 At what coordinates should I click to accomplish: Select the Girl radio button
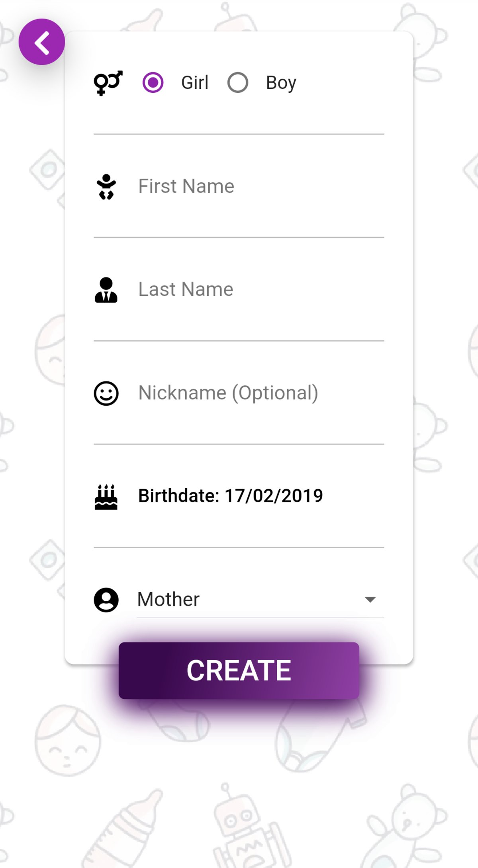pyautogui.click(x=153, y=82)
